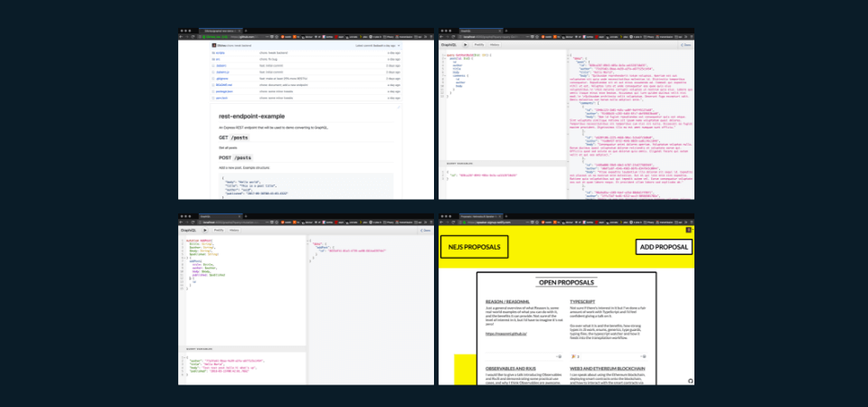Open History in the top-right GraphiQL toolbar
Screen dimensions: 868x407
pyautogui.click(x=495, y=44)
